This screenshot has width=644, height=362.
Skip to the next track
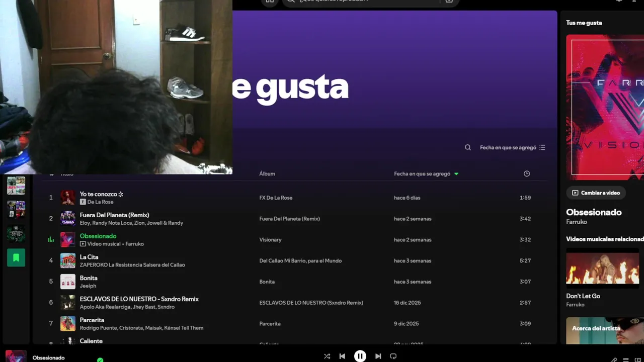coord(378,356)
